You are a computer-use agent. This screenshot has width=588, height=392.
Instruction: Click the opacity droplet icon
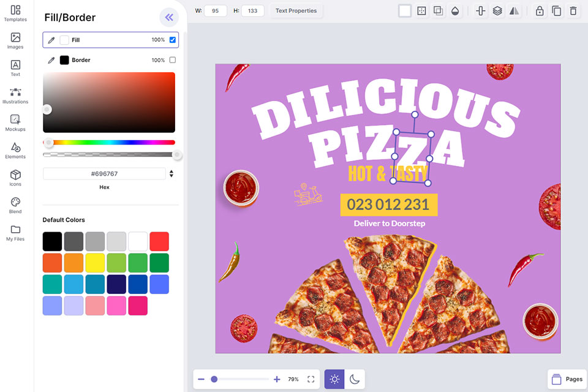(455, 11)
